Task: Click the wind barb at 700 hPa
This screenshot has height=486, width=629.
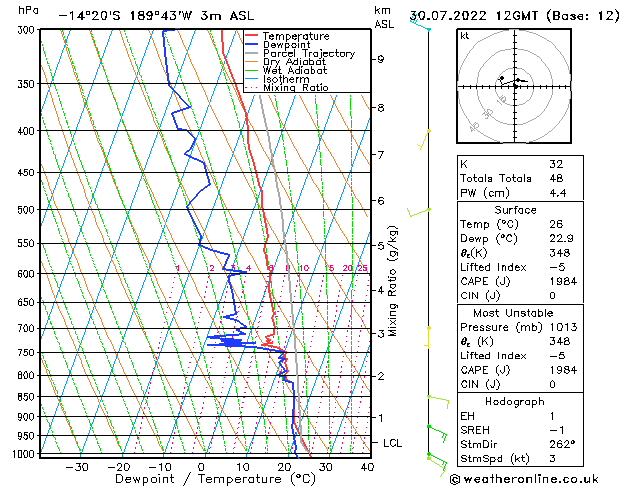Action: click(428, 337)
